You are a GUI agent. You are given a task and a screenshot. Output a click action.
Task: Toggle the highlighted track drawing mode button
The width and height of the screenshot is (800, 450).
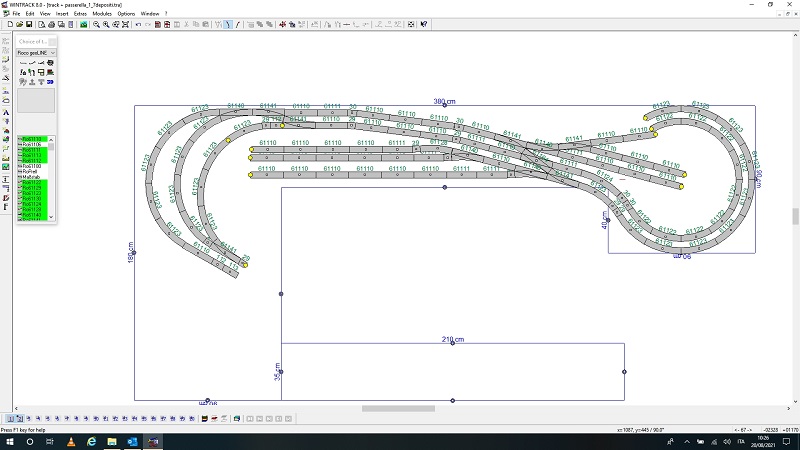[x=227, y=24]
